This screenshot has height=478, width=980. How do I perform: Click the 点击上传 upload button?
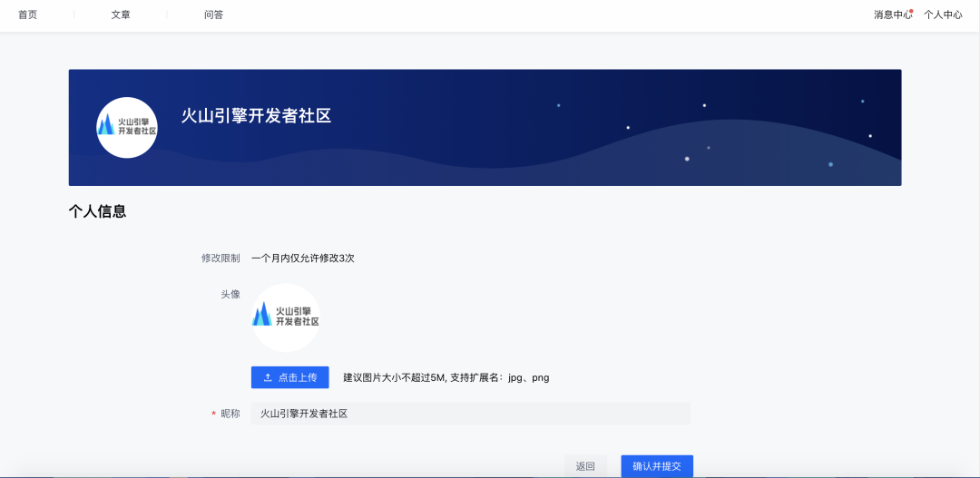(x=290, y=377)
